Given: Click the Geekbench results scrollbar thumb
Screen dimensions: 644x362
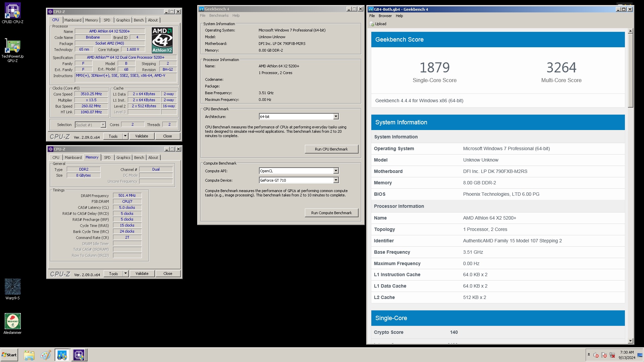Looking at the screenshot, I should click(x=630, y=70).
